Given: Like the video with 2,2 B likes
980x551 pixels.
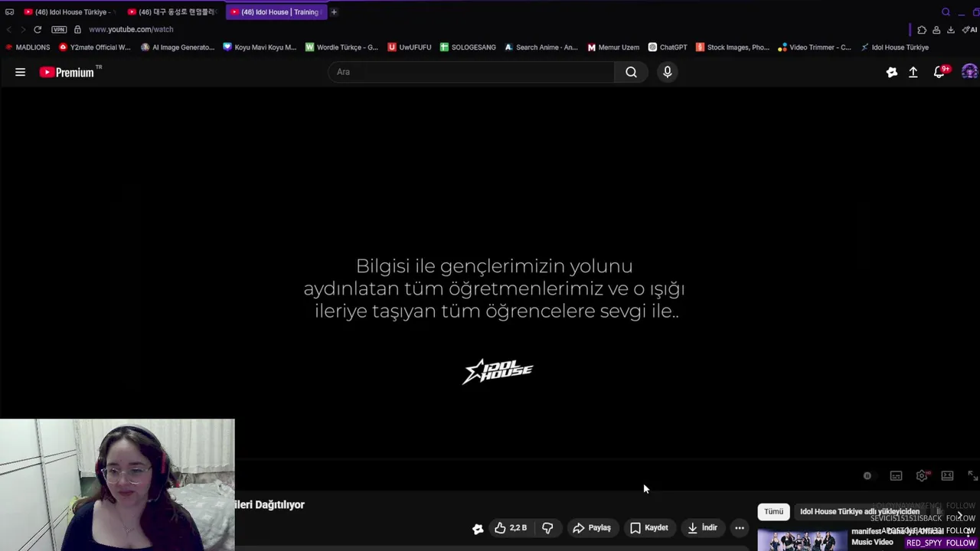Looking at the screenshot, I should pos(510,528).
